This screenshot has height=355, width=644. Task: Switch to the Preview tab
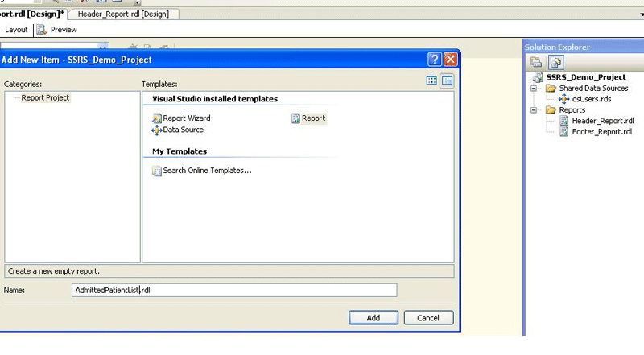[x=57, y=30]
